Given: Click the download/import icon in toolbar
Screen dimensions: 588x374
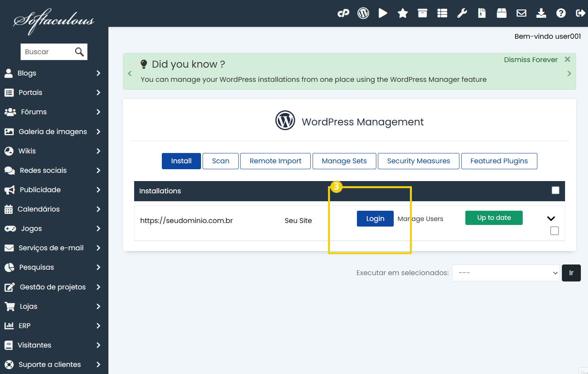Looking at the screenshot, I should point(541,13).
